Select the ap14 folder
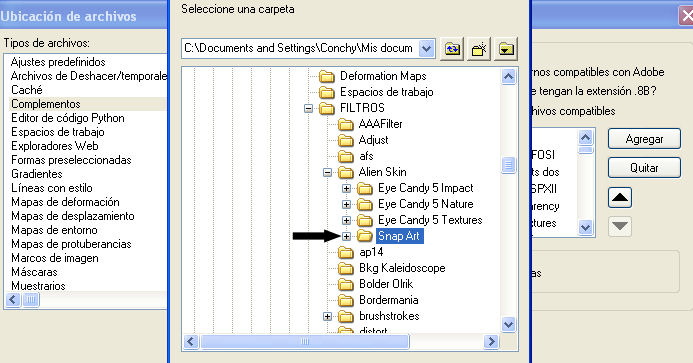693x363 pixels. [x=371, y=252]
